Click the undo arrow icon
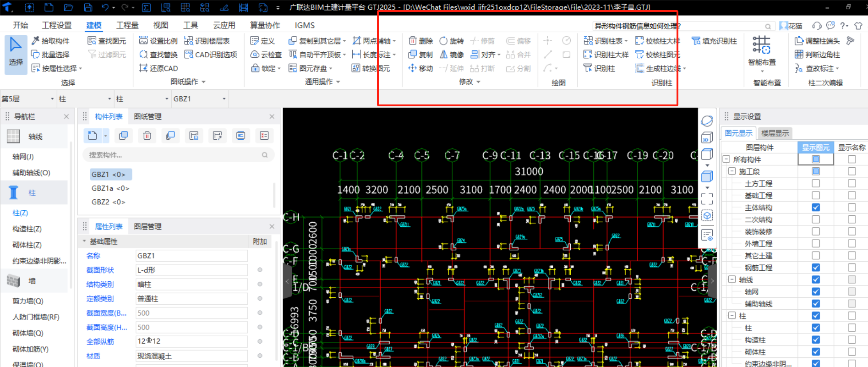868x367 pixels. (105, 7)
